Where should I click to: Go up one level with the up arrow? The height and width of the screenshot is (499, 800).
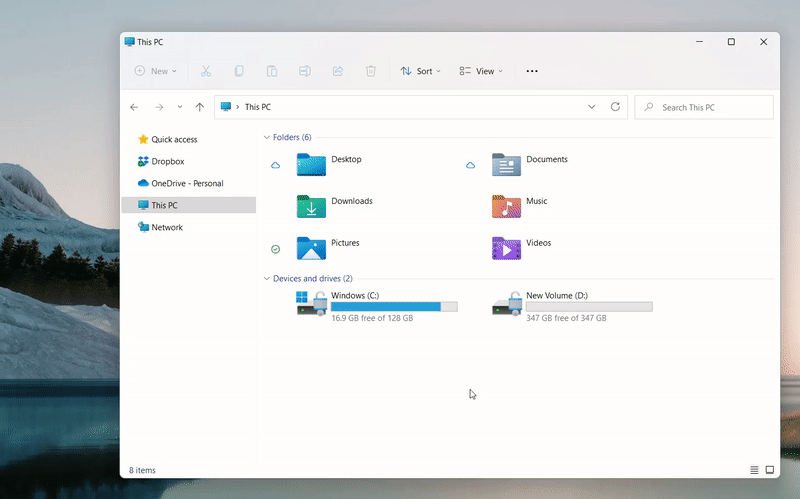[200, 107]
